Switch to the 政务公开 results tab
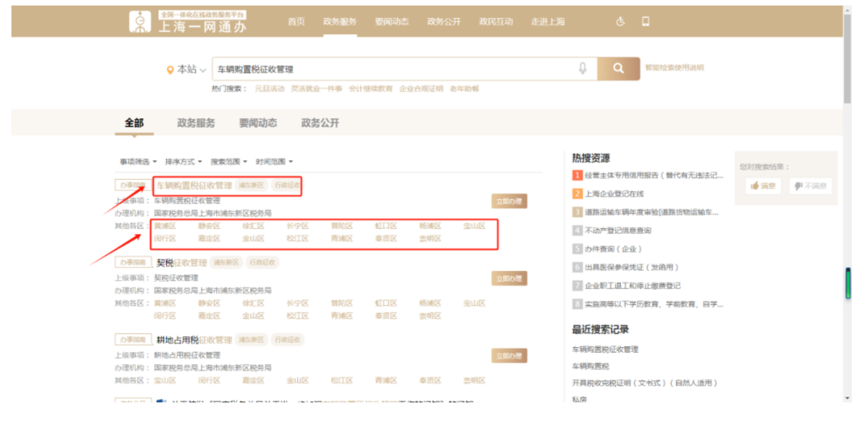This screenshot has width=868, height=435. [x=321, y=123]
